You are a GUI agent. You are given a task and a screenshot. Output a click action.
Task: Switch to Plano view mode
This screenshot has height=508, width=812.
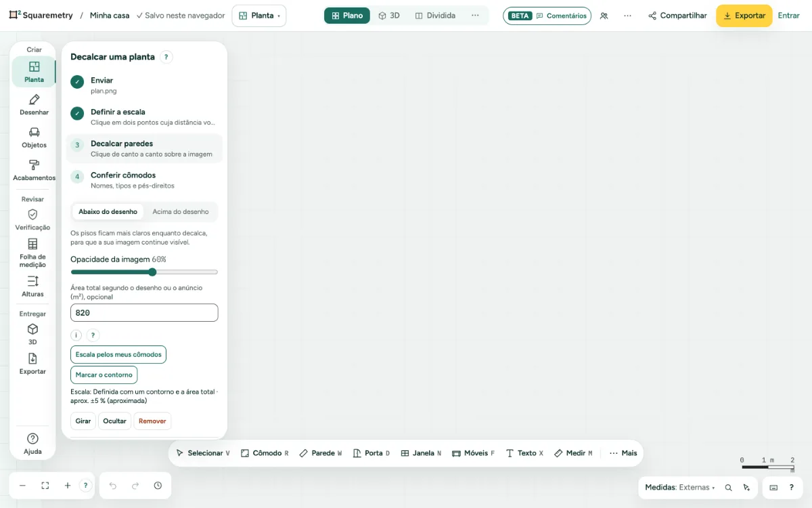click(347, 16)
